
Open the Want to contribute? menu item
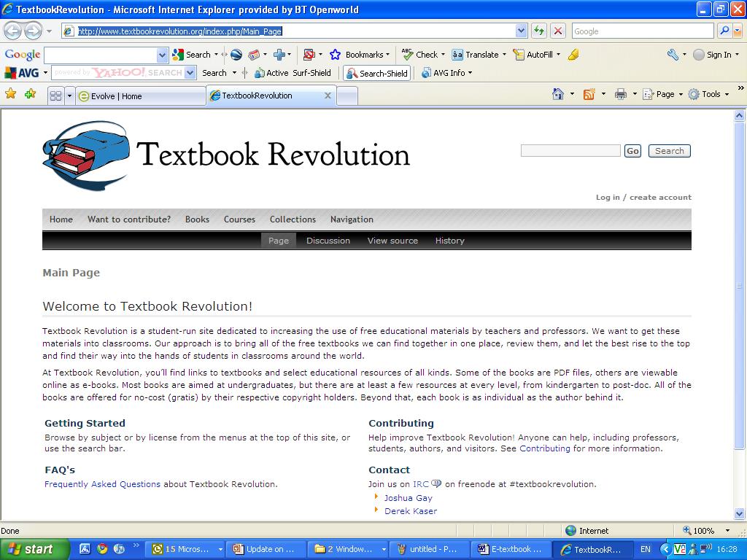129,219
